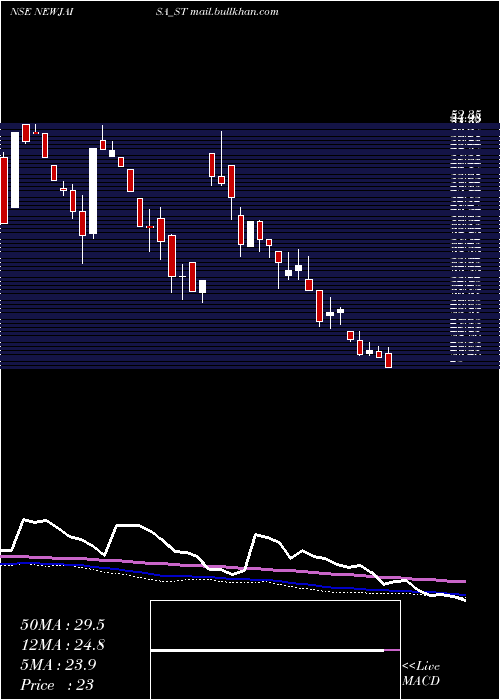
Task: Select the tall white candlestick near chart start
Action: point(15,170)
